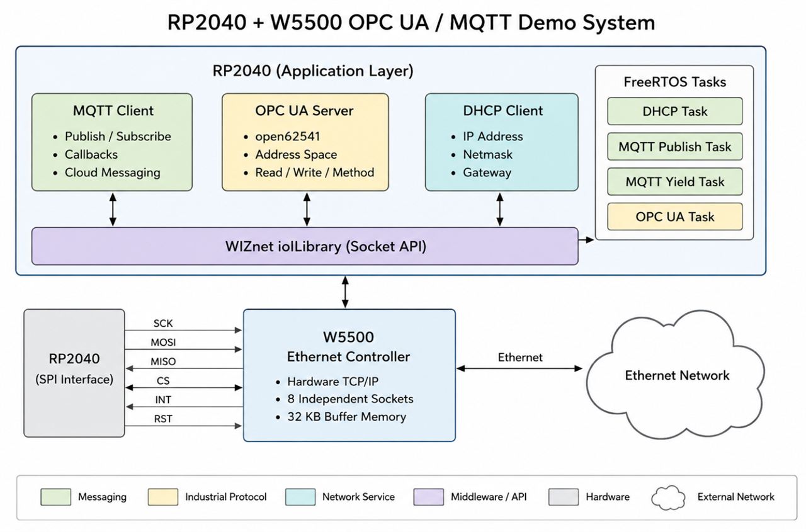The height and width of the screenshot is (532, 806).
Task: Select the MQTT Yield Task box
Action: [675, 182]
